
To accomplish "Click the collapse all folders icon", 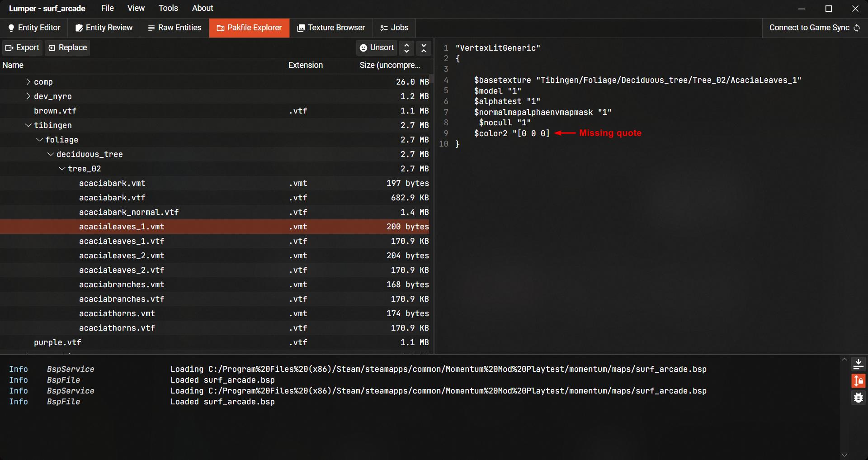I will click(424, 48).
